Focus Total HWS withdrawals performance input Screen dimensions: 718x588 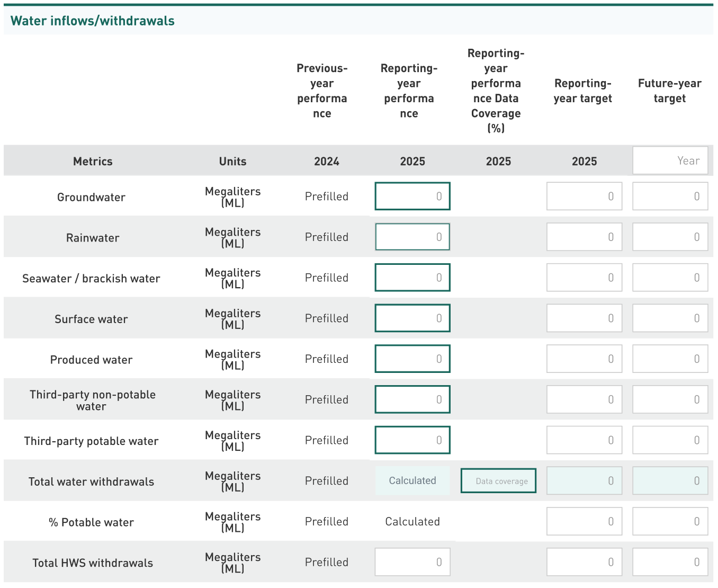412,562
